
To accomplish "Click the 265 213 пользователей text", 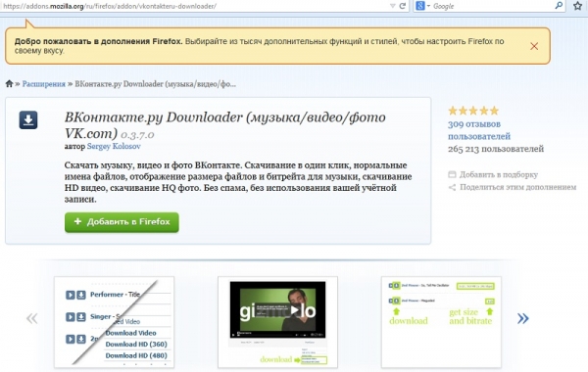I will pos(496,149).
